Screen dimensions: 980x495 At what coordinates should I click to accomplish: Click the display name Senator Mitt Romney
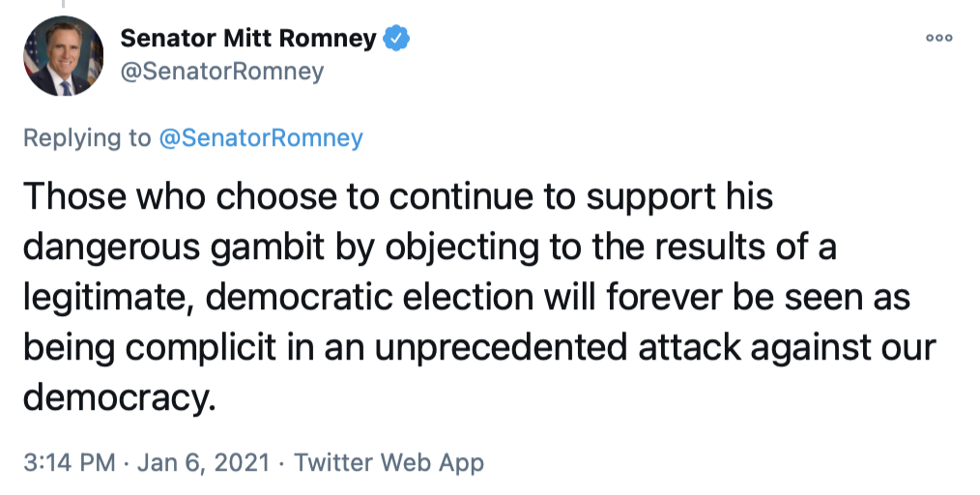pyautogui.click(x=248, y=39)
